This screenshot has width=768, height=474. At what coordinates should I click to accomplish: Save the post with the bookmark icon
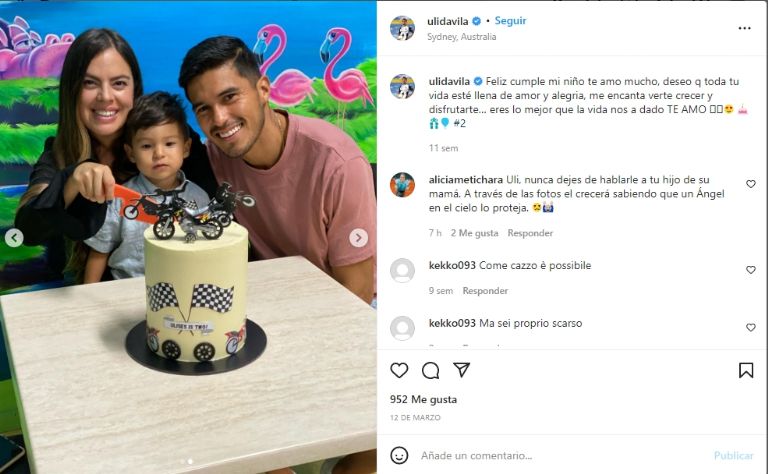pyautogui.click(x=746, y=370)
